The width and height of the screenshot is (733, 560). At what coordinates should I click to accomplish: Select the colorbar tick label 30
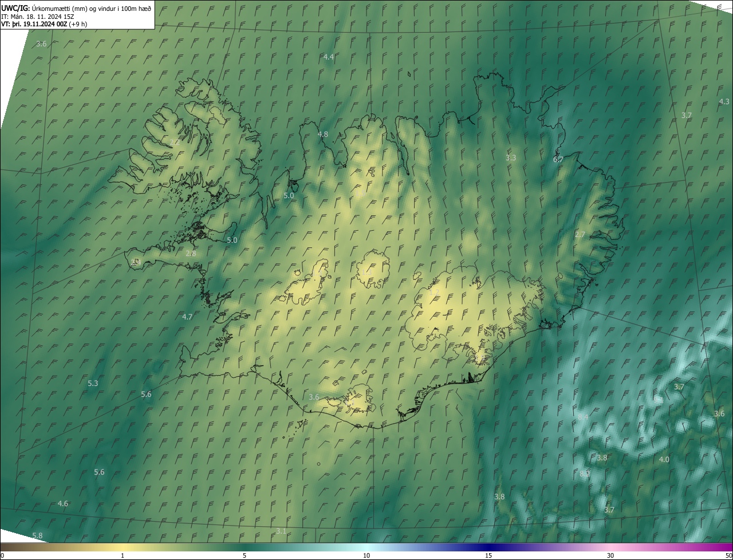(610, 555)
